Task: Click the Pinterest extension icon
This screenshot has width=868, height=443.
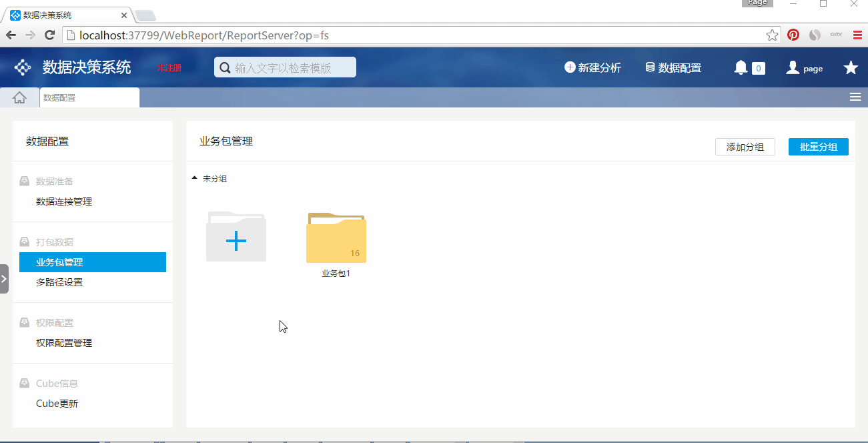Action: coord(793,35)
